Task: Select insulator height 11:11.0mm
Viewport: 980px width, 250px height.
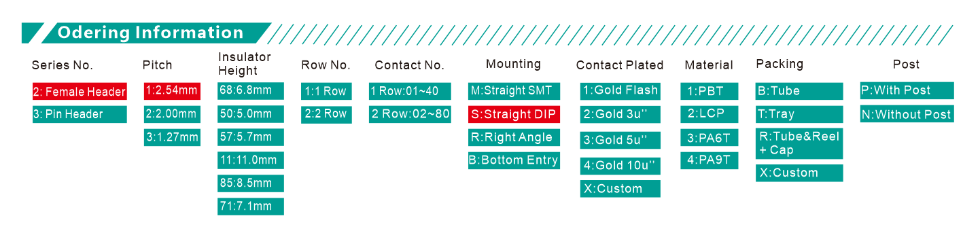Action: (x=251, y=160)
